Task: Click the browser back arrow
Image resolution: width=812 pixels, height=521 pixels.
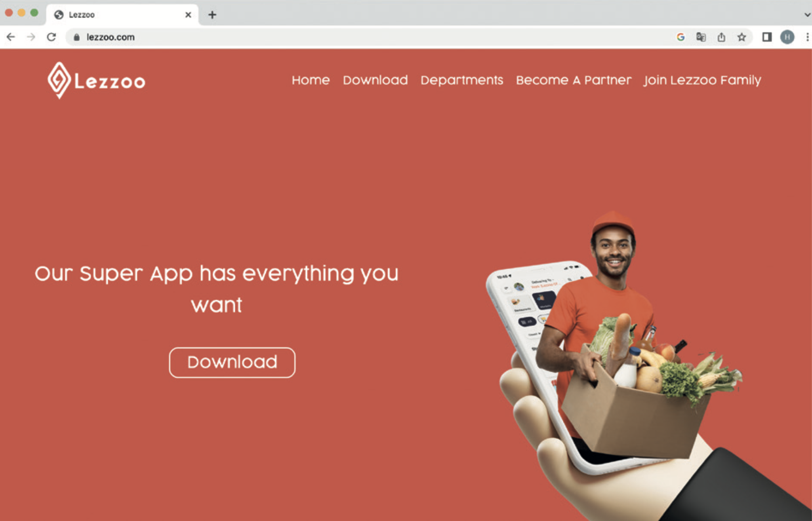Action: pos(11,37)
